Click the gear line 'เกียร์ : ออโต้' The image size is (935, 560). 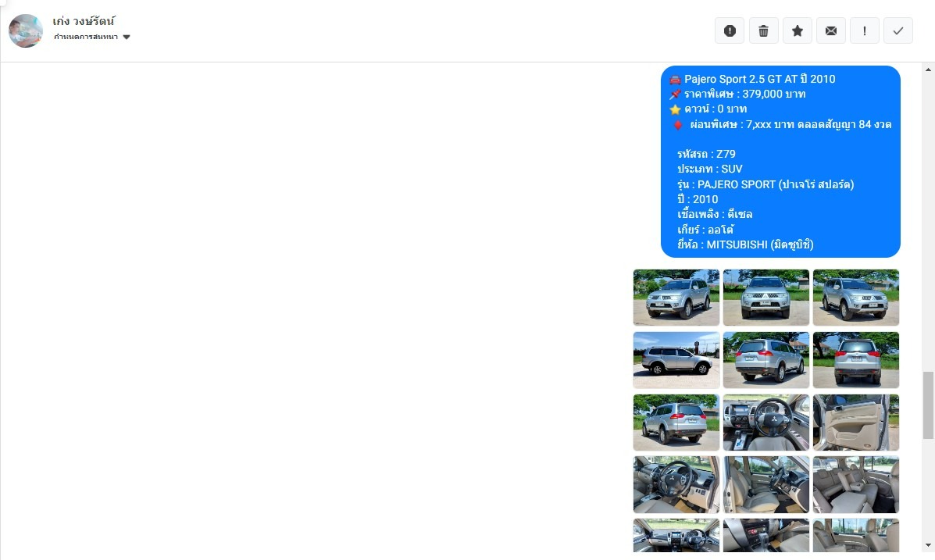tap(705, 230)
